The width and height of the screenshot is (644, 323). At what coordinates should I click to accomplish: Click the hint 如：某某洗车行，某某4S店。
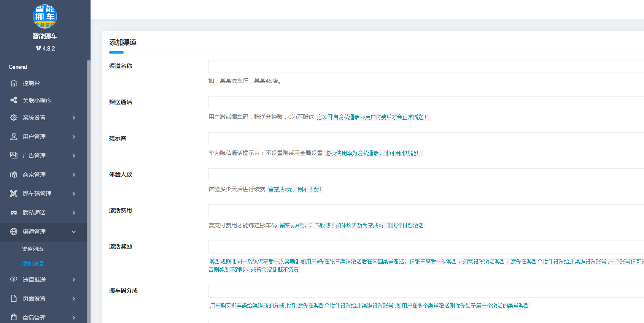click(x=246, y=81)
